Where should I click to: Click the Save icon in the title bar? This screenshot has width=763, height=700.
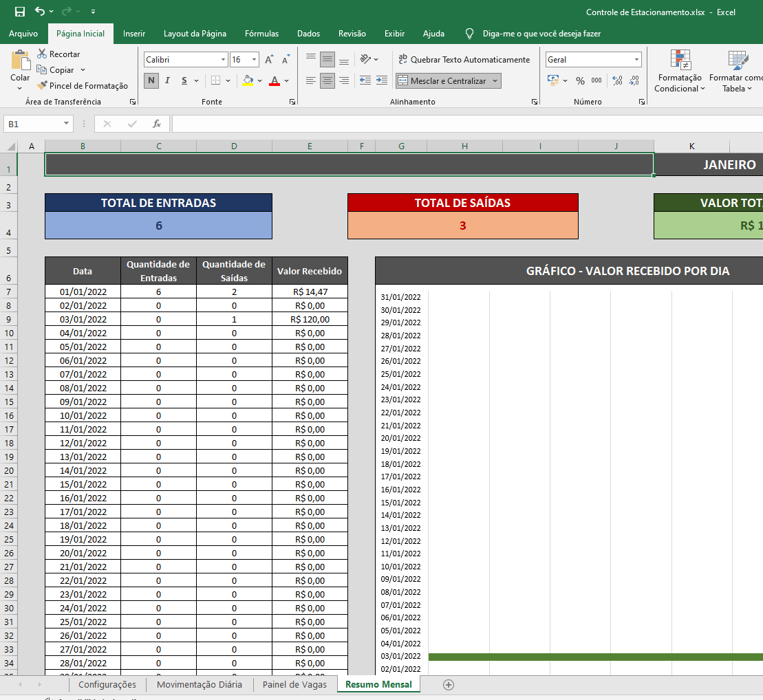(x=20, y=12)
